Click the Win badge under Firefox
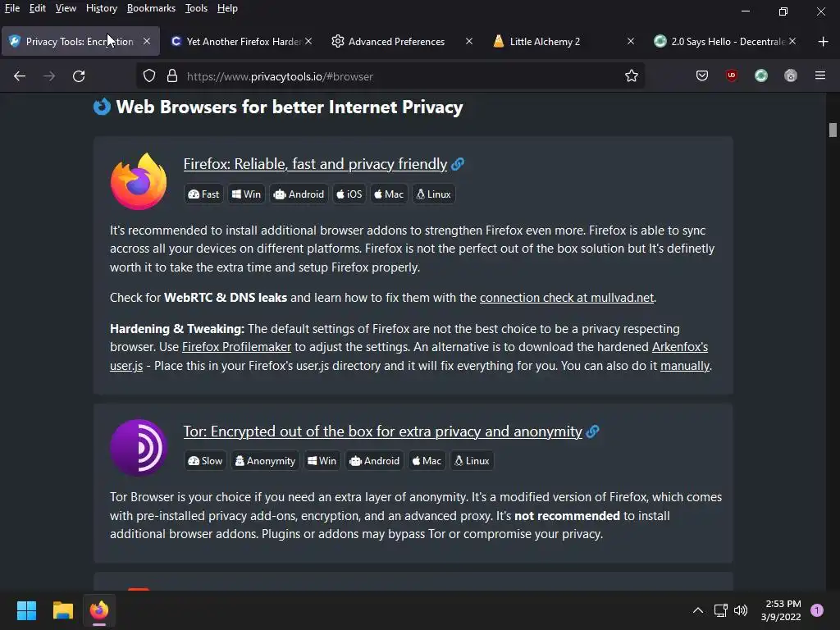 tap(246, 194)
